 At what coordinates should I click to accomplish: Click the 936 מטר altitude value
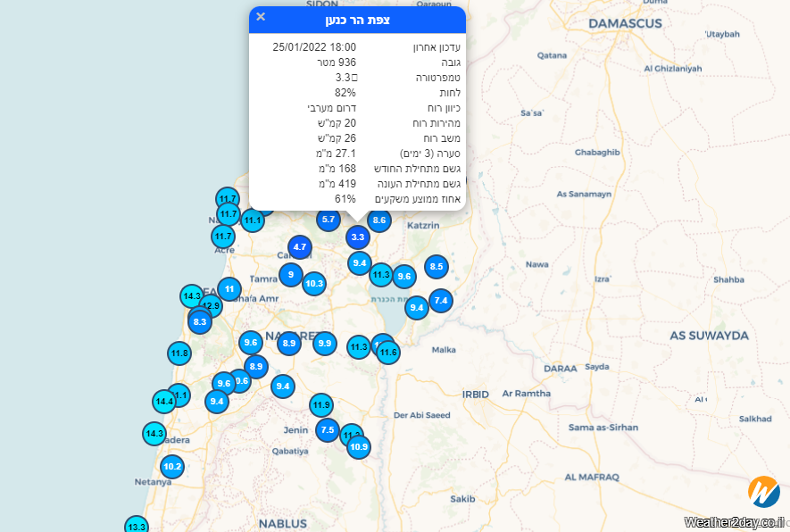click(x=337, y=62)
